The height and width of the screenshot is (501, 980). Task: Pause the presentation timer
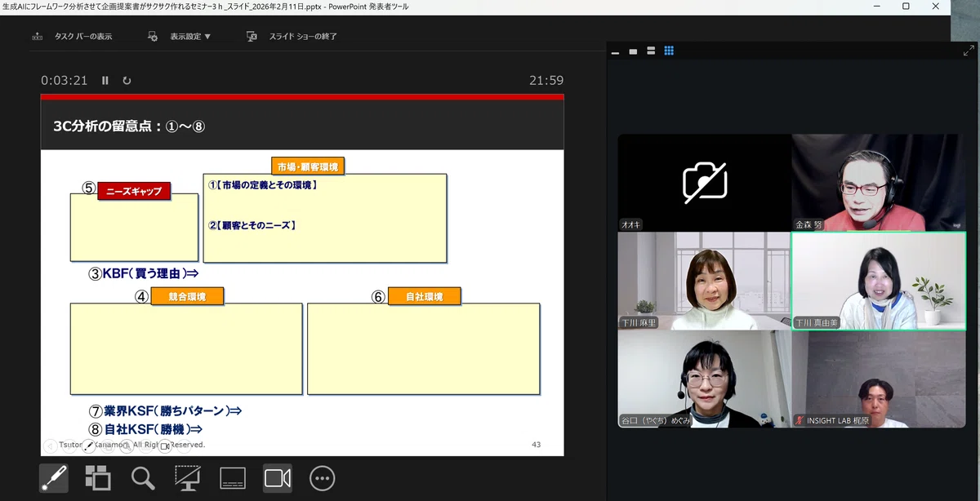click(105, 81)
